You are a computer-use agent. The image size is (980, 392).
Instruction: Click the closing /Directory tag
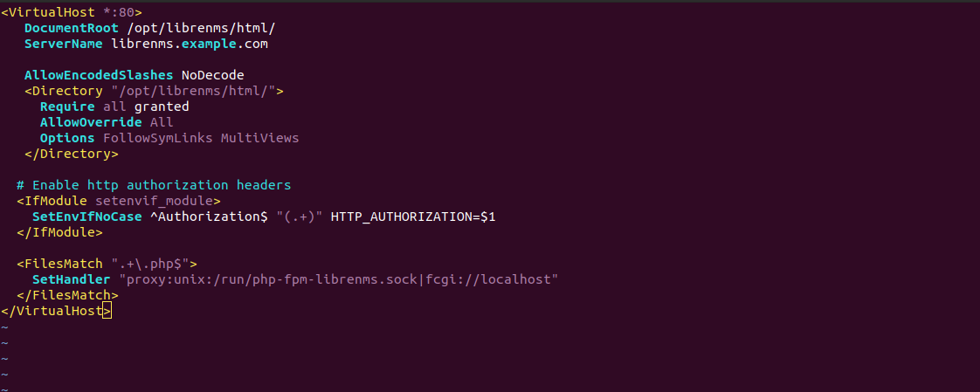(x=72, y=153)
